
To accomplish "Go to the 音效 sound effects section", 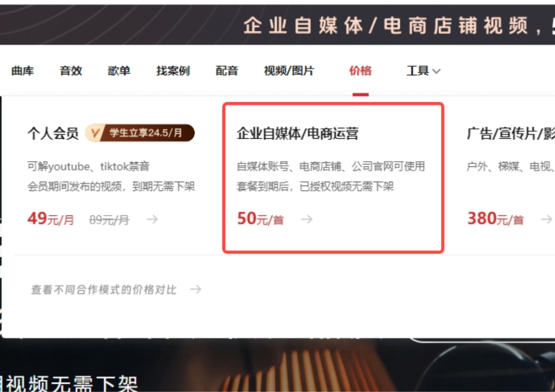I will (71, 71).
